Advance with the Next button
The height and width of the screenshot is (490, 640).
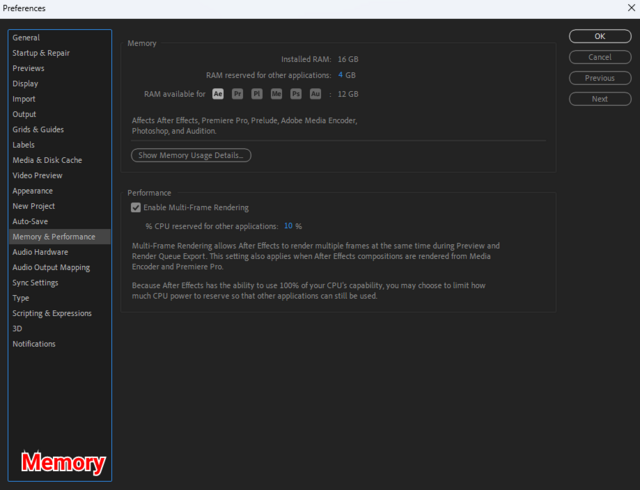point(600,99)
